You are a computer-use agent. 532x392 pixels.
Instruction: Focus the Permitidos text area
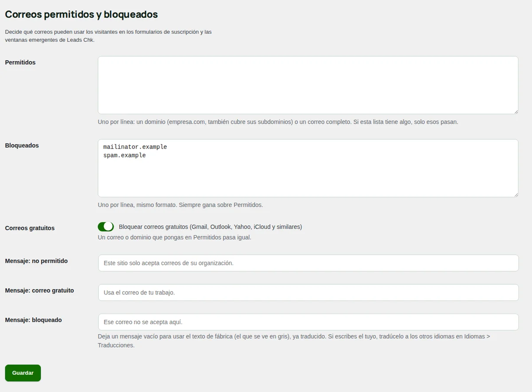(308, 85)
